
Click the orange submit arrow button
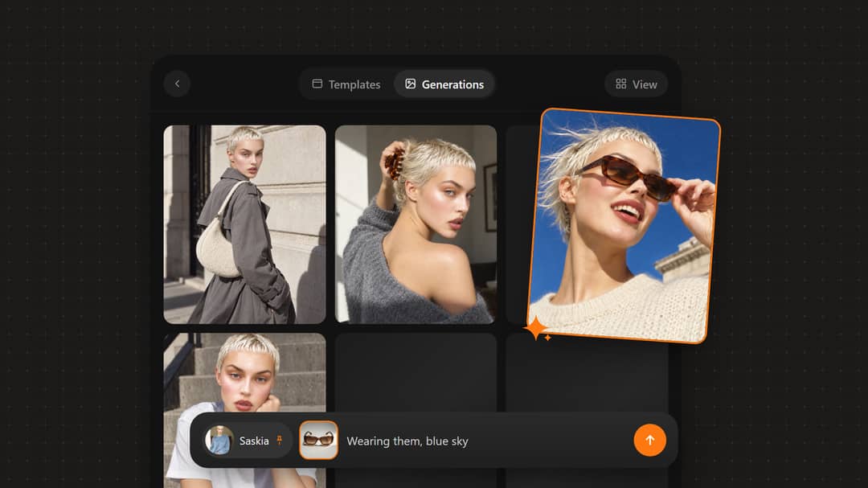click(x=649, y=441)
